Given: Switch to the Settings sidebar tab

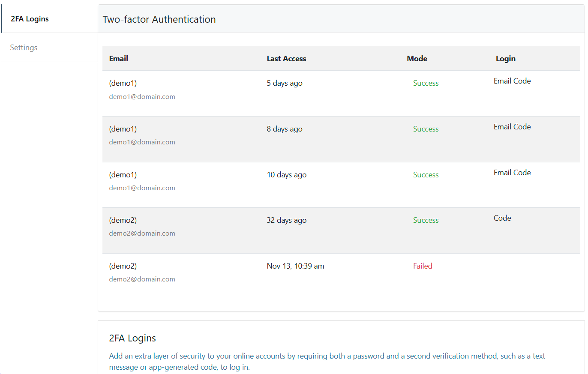Looking at the screenshot, I should pos(49,48).
